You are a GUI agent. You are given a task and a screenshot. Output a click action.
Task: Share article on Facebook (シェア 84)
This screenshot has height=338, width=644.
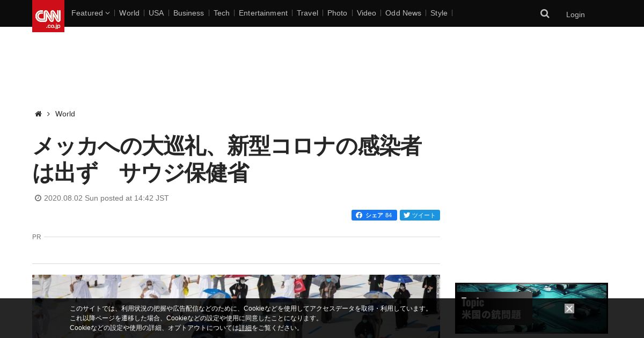(x=374, y=215)
